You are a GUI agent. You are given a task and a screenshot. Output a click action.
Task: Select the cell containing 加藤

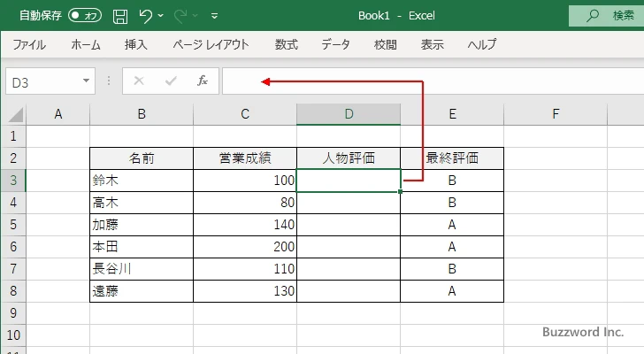[x=142, y=225]
